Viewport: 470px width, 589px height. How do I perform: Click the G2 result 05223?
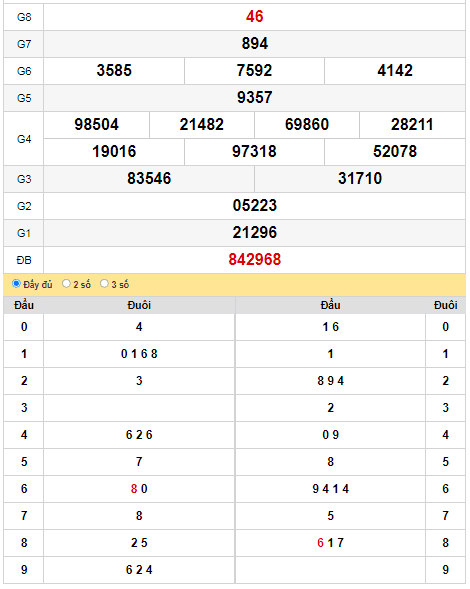pyautogui.click(x=254, y=205)
